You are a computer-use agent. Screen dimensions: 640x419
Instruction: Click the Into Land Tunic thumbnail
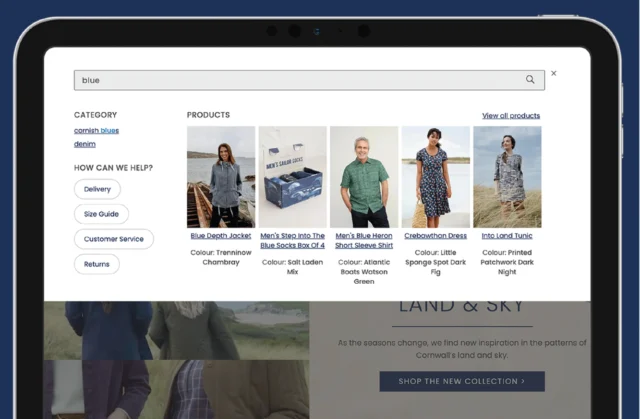pos(507,176)
